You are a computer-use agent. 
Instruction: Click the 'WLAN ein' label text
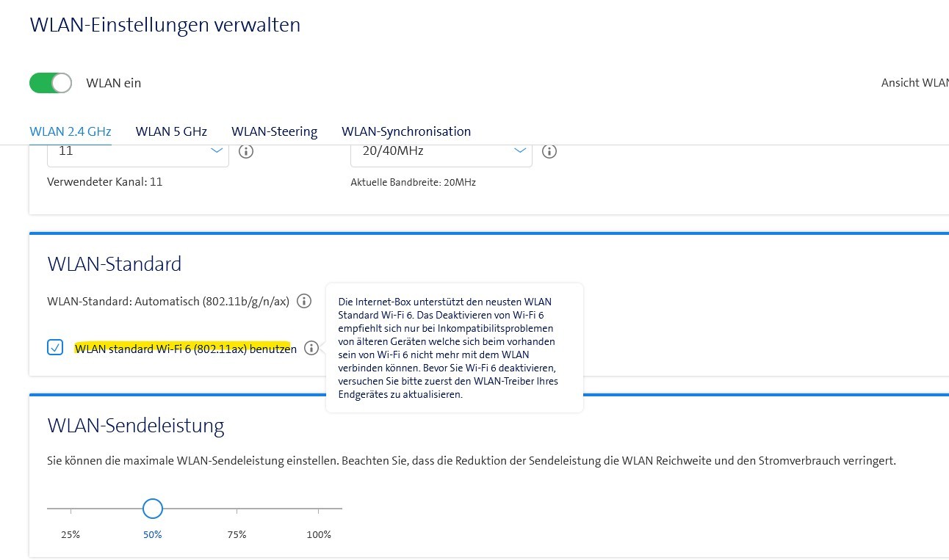[113, 83]
